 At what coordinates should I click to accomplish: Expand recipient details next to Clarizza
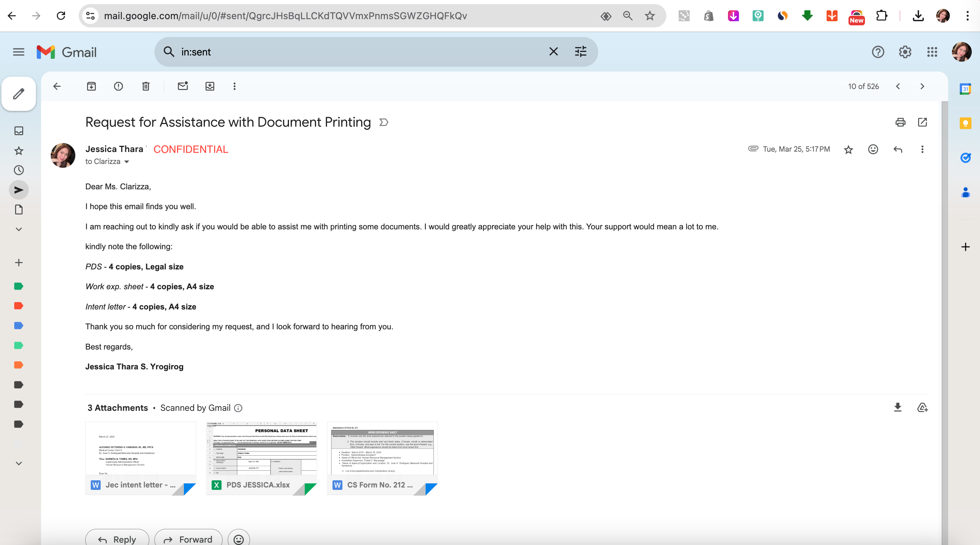(127, 162)
